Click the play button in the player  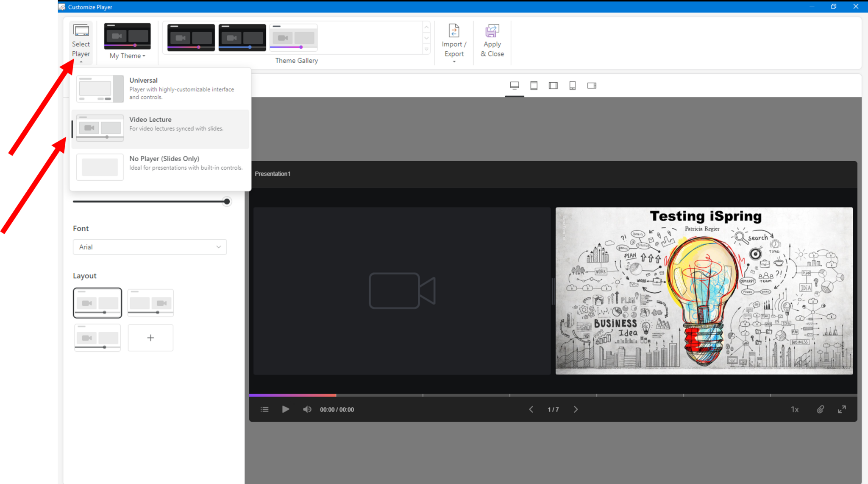[286, 409]
